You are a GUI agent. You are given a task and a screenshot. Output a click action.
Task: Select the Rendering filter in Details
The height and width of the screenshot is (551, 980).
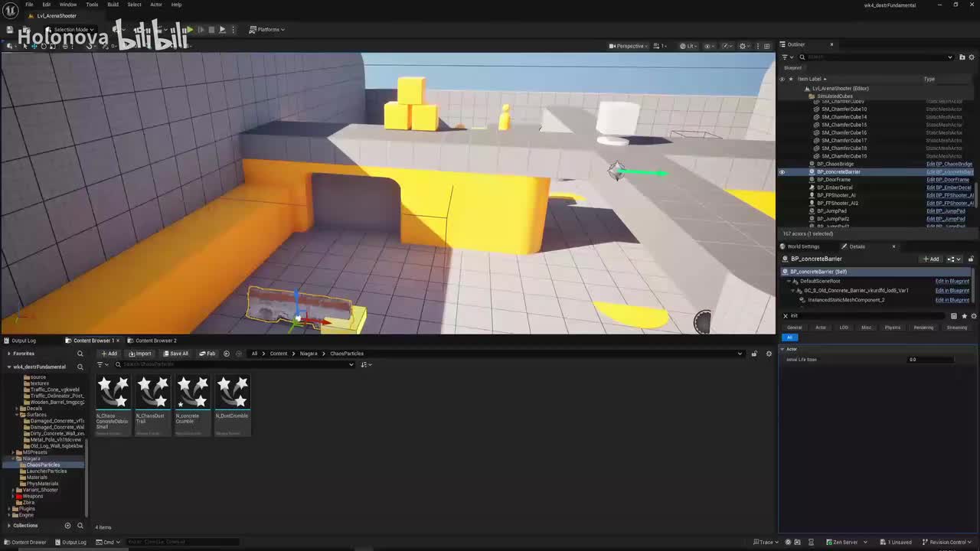(923, 328)
